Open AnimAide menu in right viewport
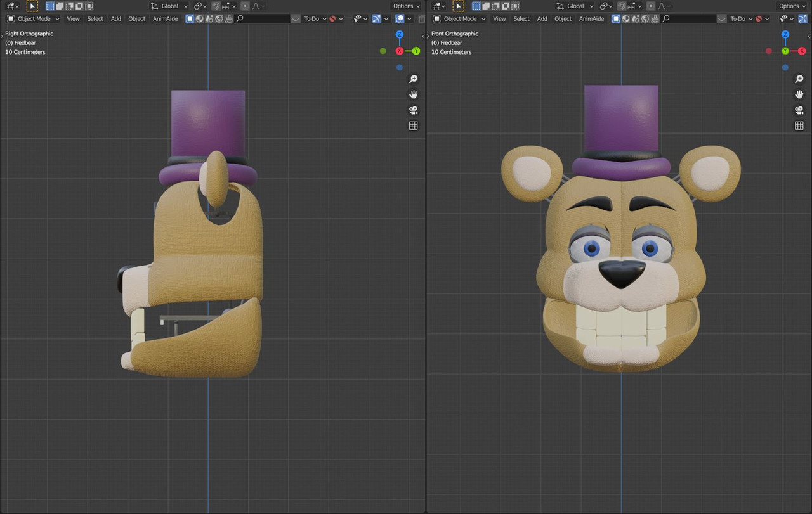The image size is (812, 514). tap(165, 18)
